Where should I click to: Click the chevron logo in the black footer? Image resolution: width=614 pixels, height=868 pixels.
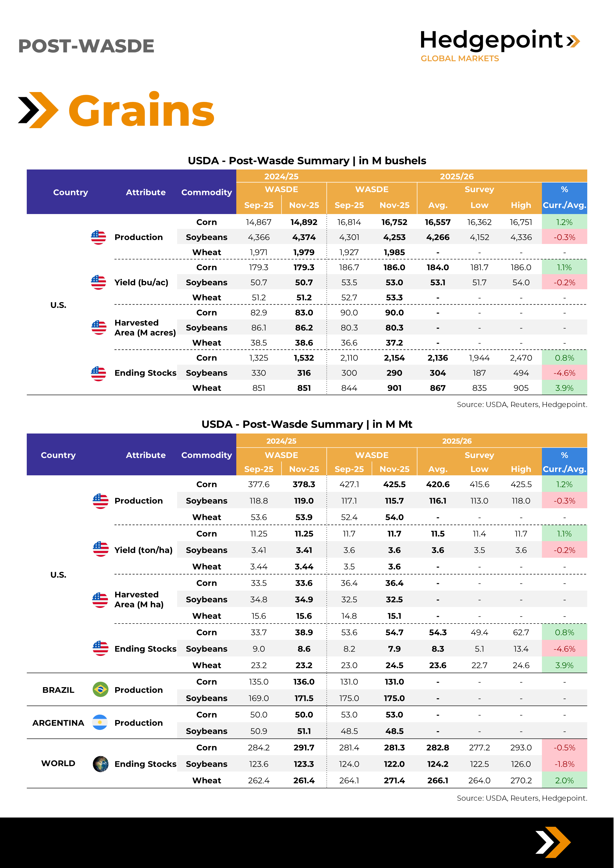pyautogui.click(x=553, y=842)
